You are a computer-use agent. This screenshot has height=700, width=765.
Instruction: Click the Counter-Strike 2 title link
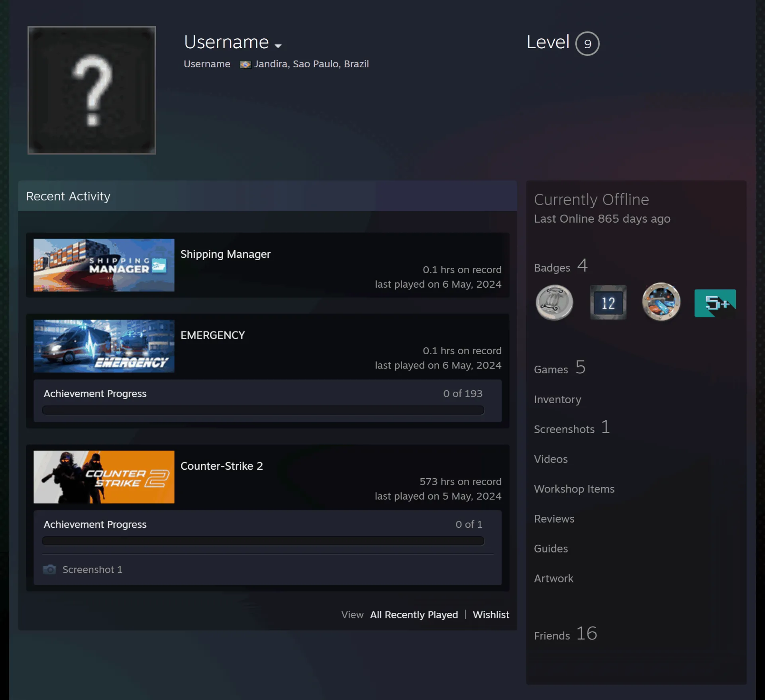(x=222, y=466)
